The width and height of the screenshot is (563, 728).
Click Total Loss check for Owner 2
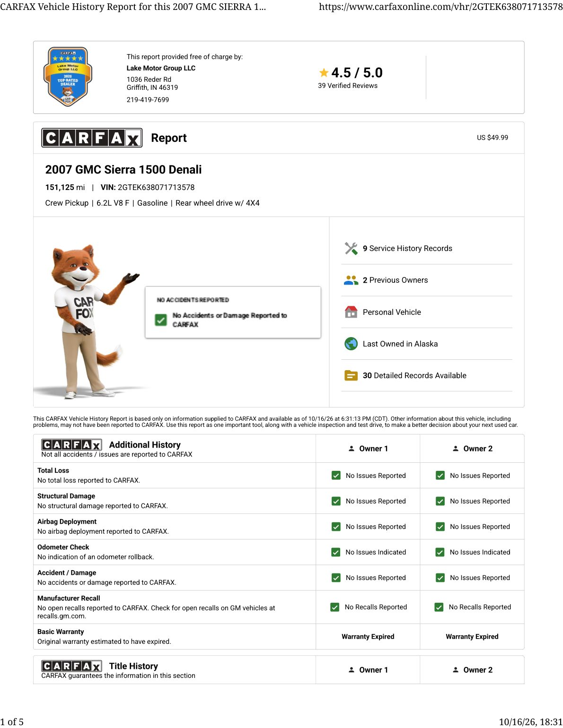click(x=440, y=476)
